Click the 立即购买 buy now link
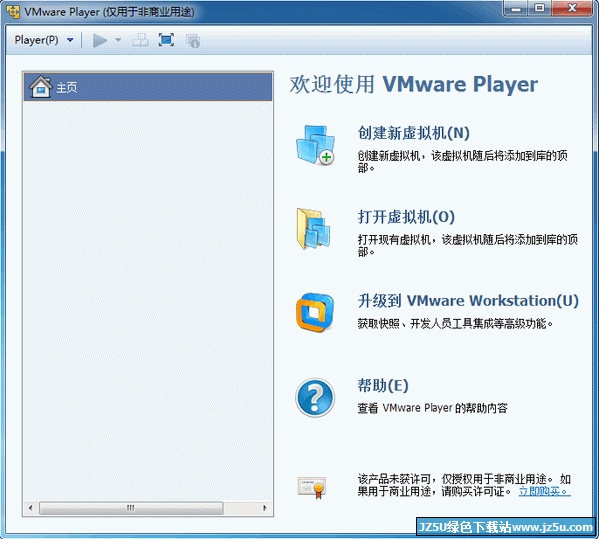The height and width of the screenshot is (539, 599). pos(544,491)
